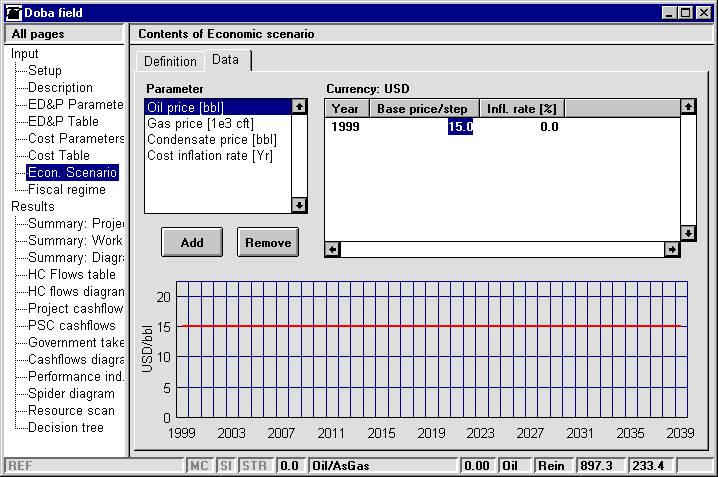Click the Input tree group

pos(25,54)
